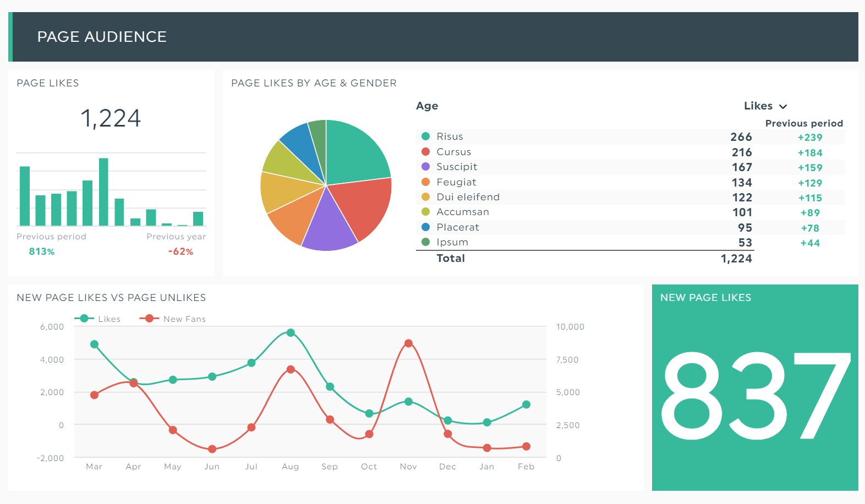Click the Likes data point for February
This screenshot has width=865, height=504.
(526, 404)
